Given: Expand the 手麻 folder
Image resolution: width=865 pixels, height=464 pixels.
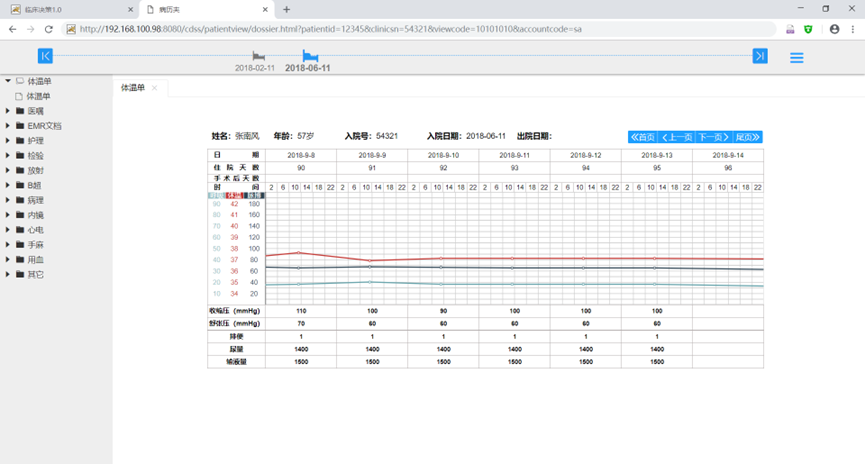Looking at the screenshot, I should tap(8, 244).
